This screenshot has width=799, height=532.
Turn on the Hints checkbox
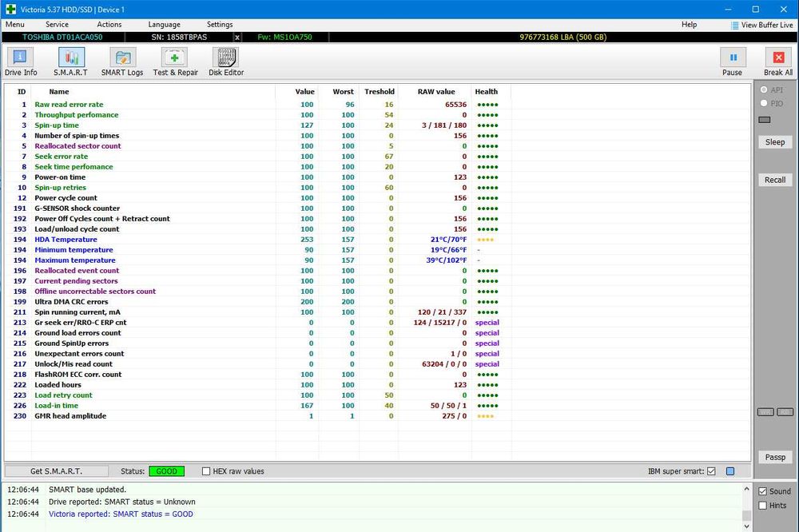click(x=762, y=506)
